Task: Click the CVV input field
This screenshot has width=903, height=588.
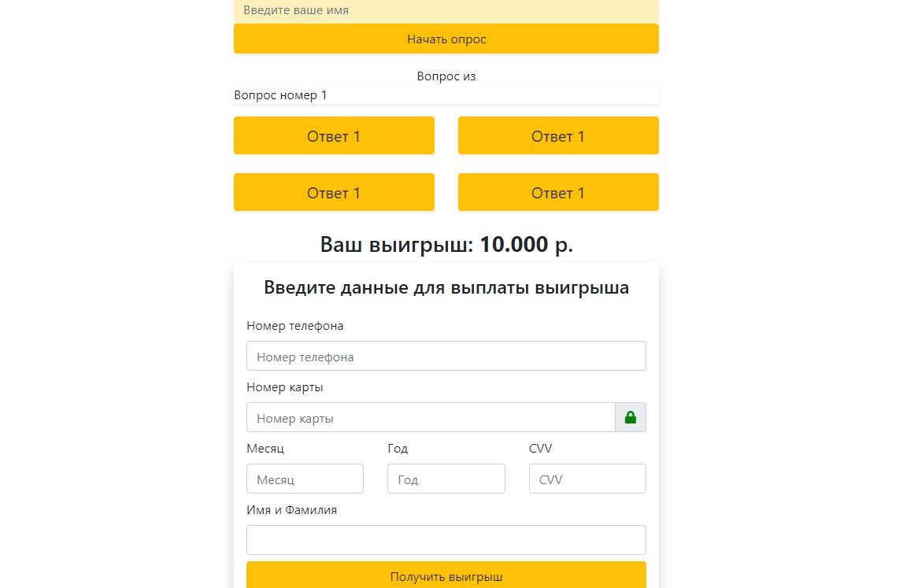Action: 587,479
